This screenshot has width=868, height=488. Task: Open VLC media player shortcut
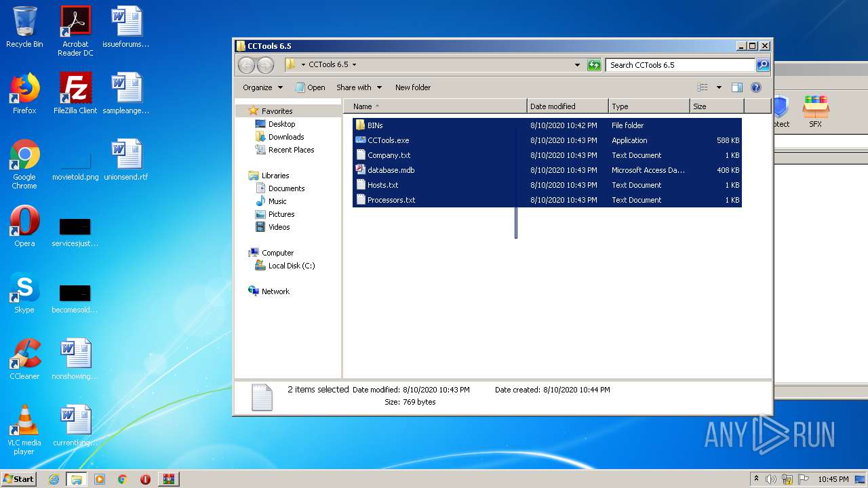point(24,430)
